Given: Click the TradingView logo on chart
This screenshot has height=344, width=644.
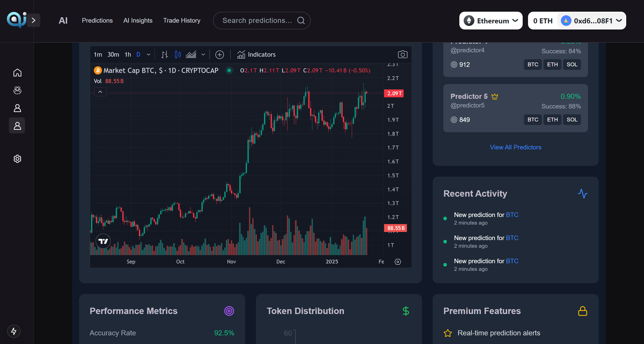Looking at the screenshot, I should (x=103, y=241).
